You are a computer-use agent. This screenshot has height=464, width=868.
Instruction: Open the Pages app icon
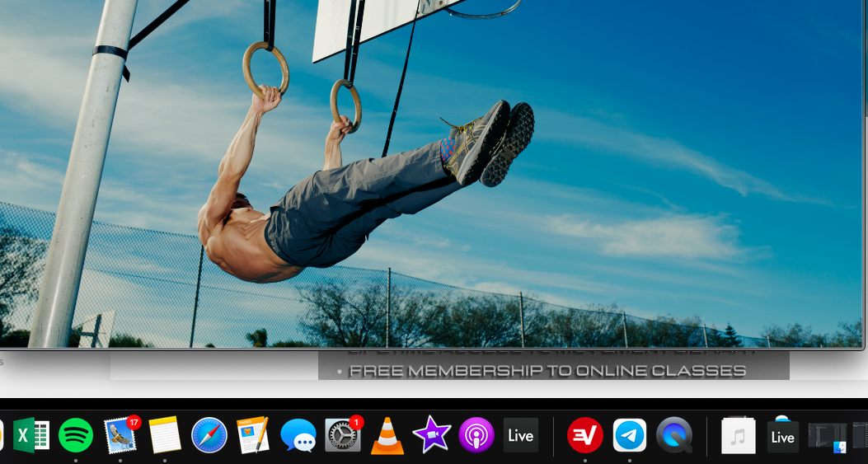click(x=253, y=434)
